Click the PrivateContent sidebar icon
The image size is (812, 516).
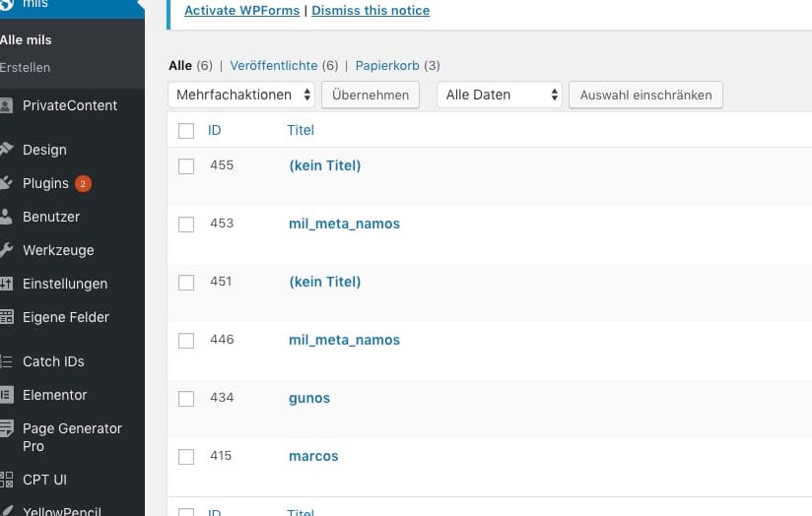(6, 105)
